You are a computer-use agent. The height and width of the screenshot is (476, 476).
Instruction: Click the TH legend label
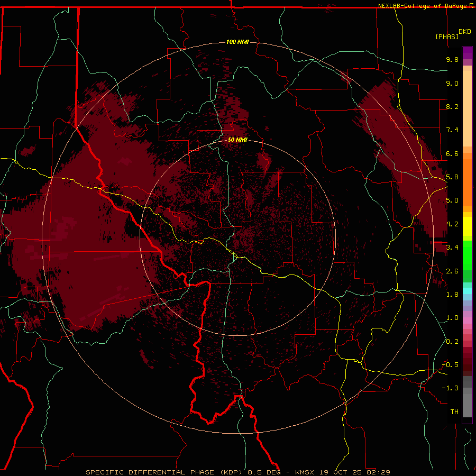coord(454,412)
